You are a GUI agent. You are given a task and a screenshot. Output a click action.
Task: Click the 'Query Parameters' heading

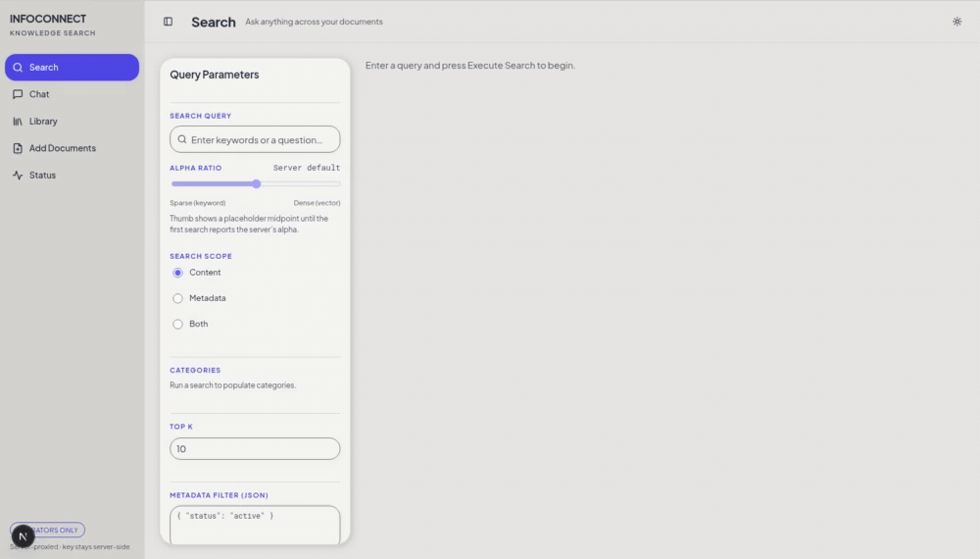[215, 75]
